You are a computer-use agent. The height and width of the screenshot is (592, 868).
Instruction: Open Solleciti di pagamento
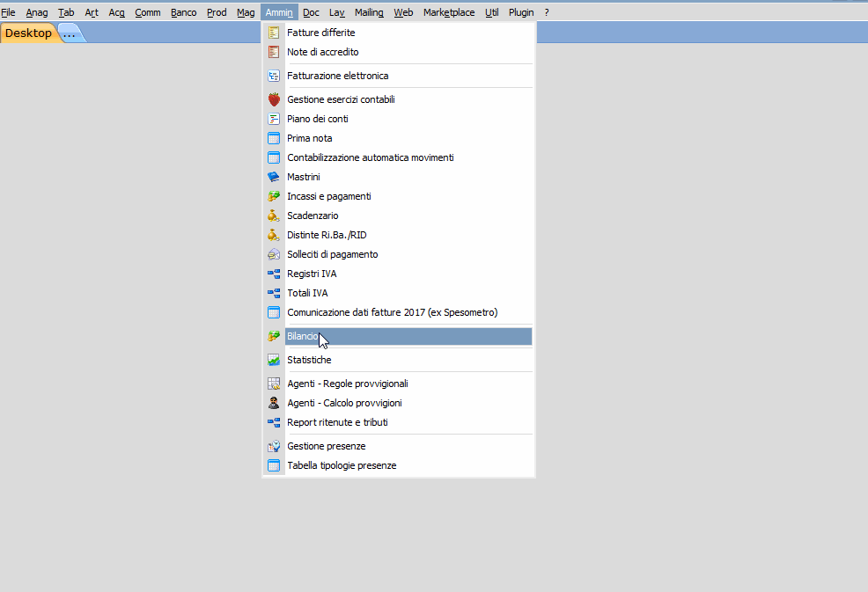[408, 254]
